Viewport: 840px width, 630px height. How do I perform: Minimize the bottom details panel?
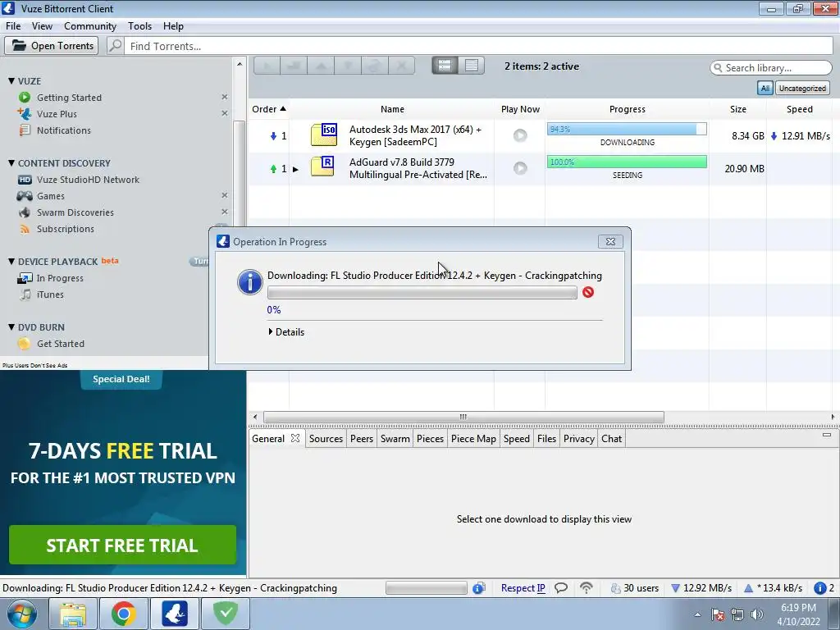click(x=827, y=435)
